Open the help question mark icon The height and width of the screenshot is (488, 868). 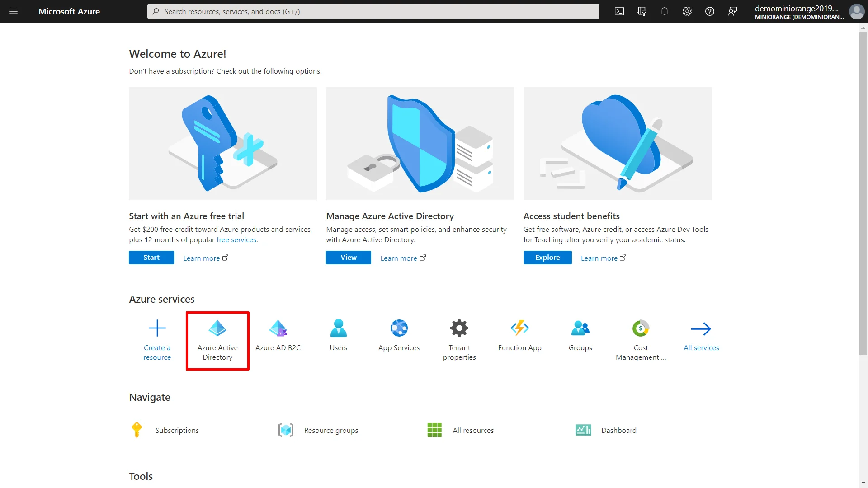pos(710,11)
